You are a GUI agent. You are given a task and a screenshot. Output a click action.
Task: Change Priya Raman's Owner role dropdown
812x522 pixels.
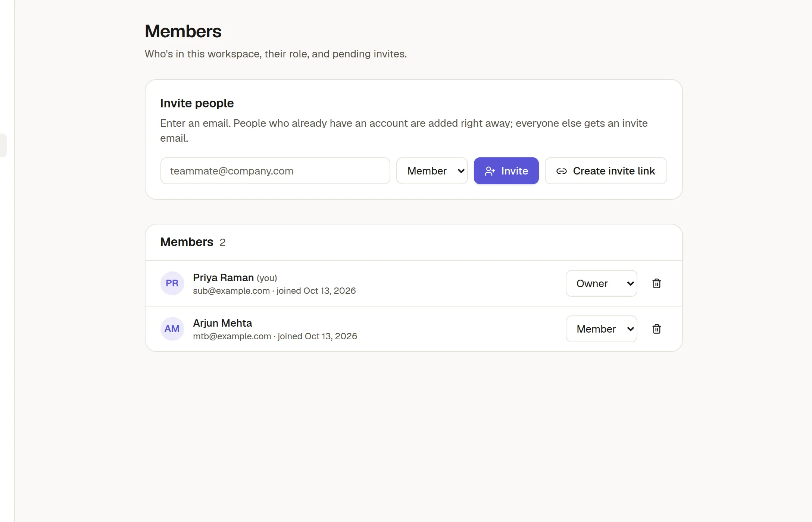pos(601,283)
